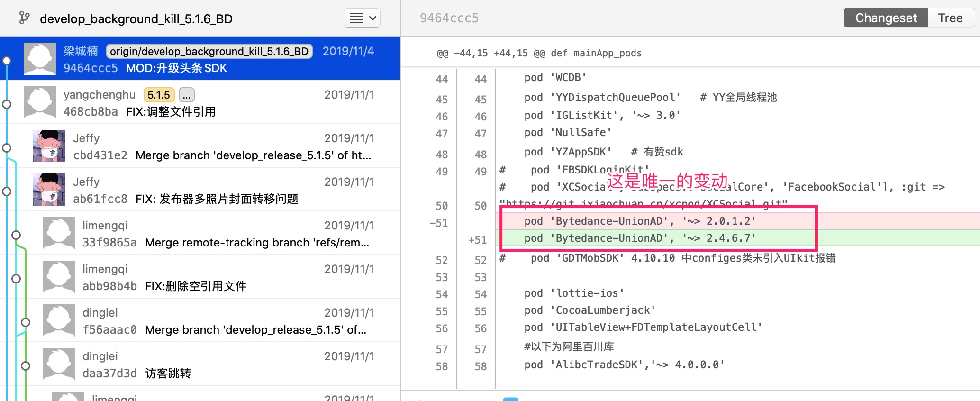Click graph node of commit daa37d3d

coord(26,366)
